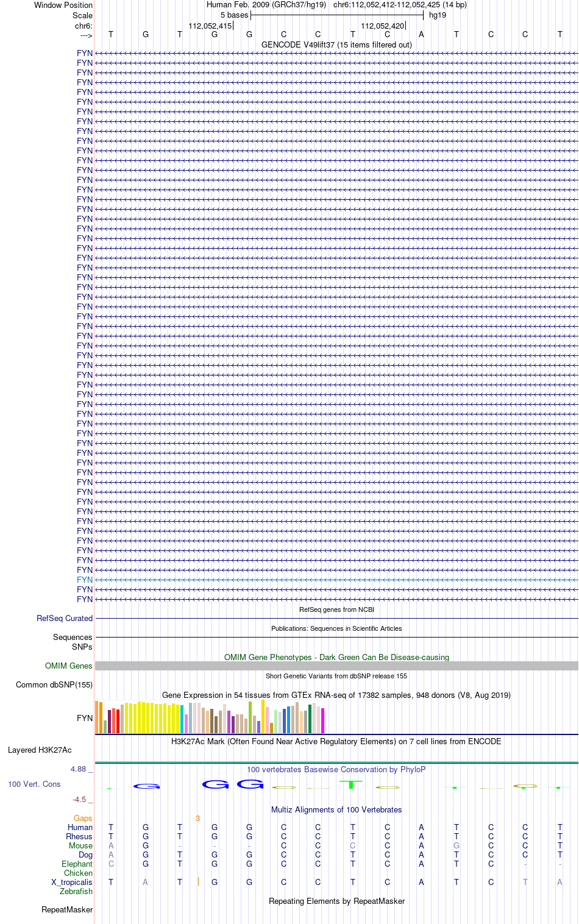Click the 100 Vert. Cons track label
Screen dimensions: 579x924
34,784
